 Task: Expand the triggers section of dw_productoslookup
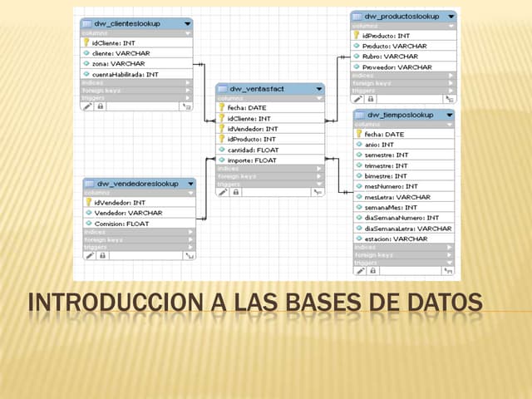451,90
